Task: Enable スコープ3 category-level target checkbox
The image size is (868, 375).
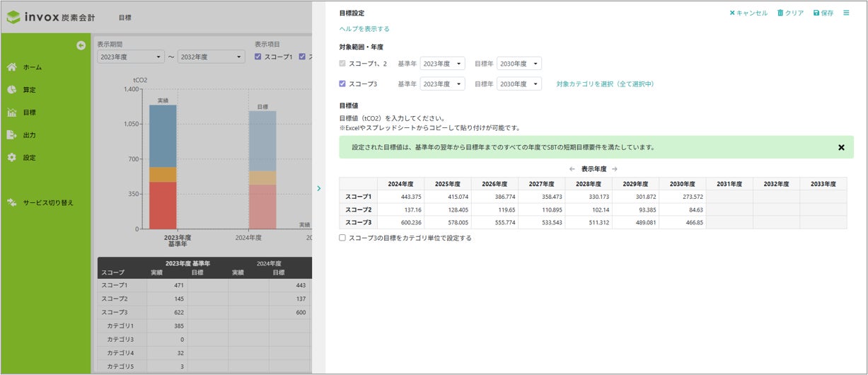Action: (343, 238)
